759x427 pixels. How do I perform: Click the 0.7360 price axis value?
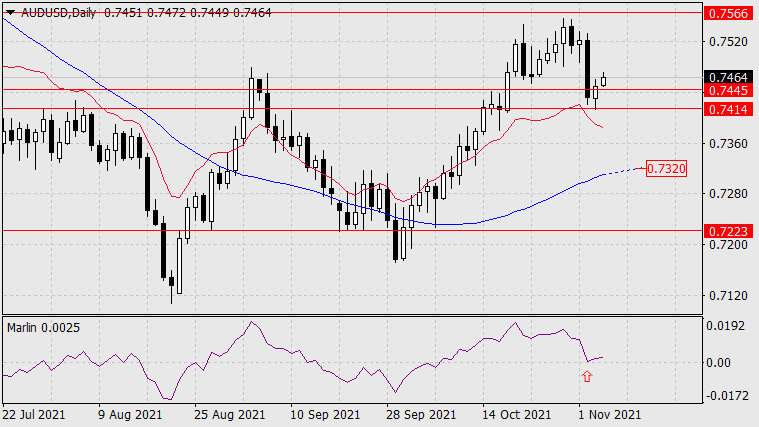[728, 144]
